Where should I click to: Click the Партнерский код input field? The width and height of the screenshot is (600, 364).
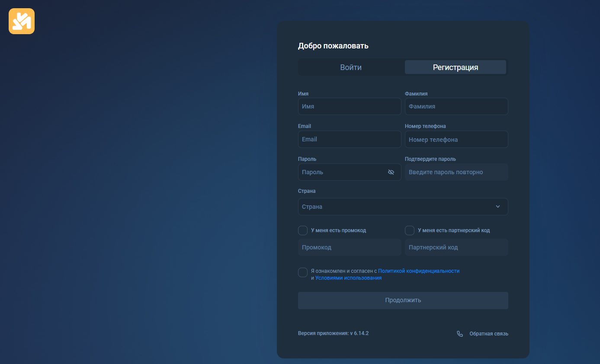point(456,247)
